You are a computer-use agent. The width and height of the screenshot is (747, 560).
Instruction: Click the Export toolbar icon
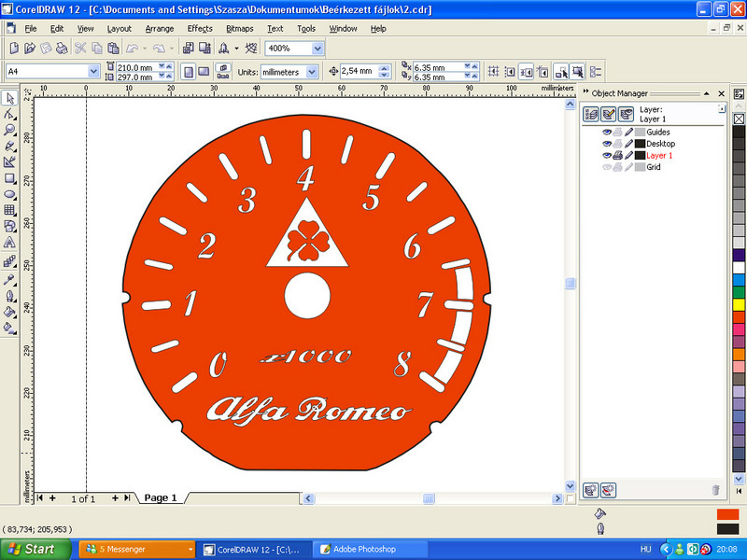click(x=204, y=49)
